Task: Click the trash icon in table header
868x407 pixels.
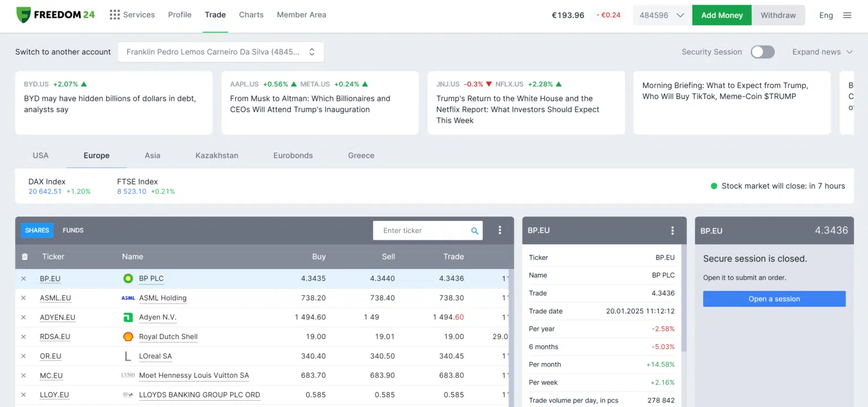Action: (x=24, y=257)
